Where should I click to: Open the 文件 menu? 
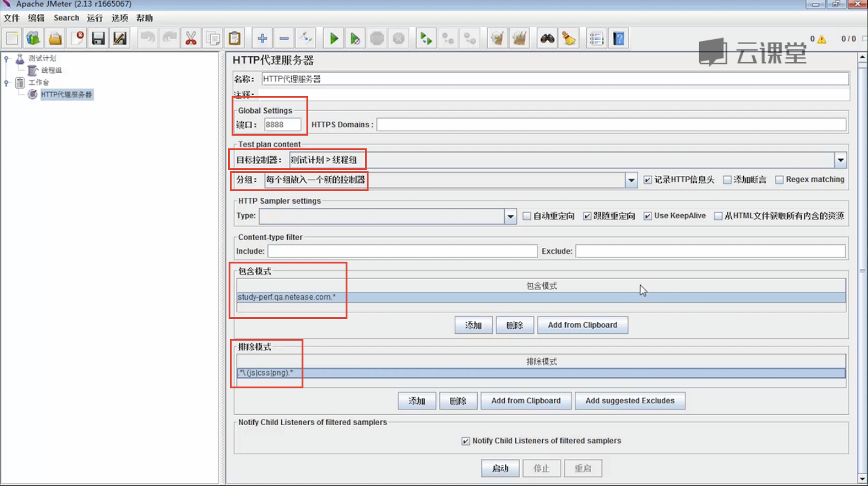click(11, 18)
